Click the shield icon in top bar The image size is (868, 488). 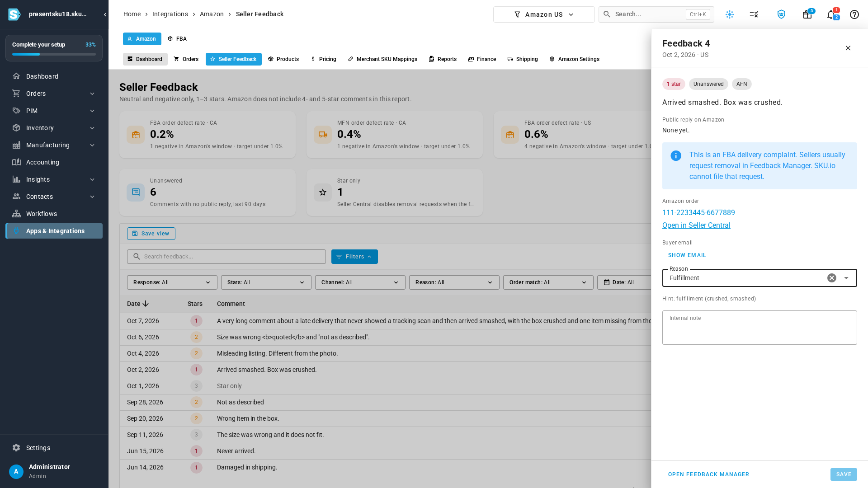tap(781, 14)
